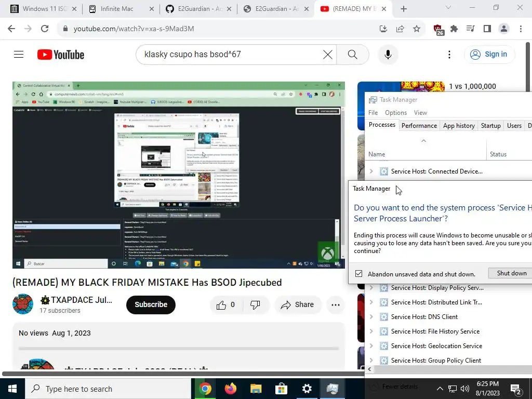The width and height of the screenshot is (532, 399).
Task: Open the notification center icon
Action: pyautogui.click(x=516, y=389)
